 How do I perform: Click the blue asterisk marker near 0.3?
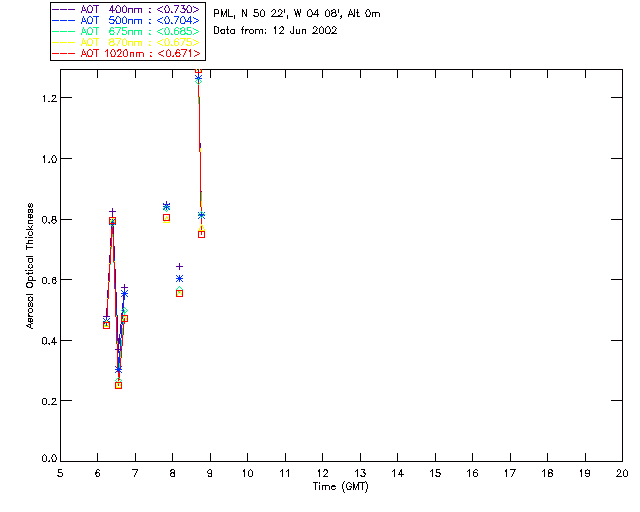click(x=118, y=370)
